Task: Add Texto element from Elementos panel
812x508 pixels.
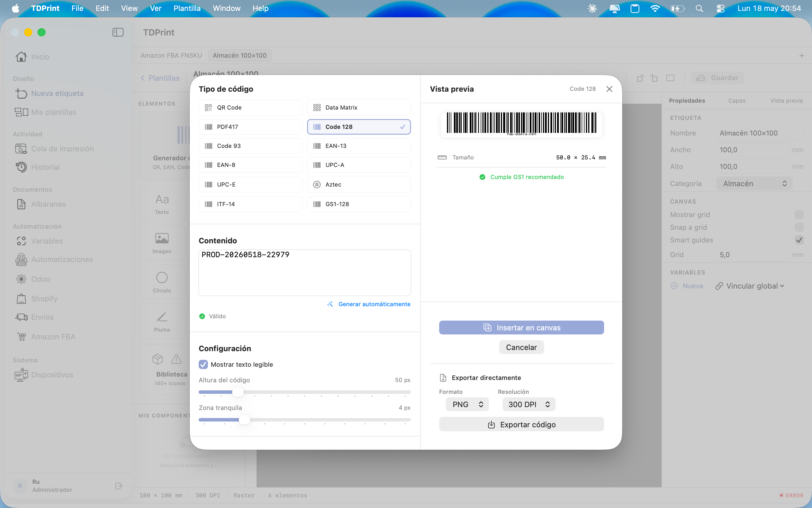Action: pos(162,204)
